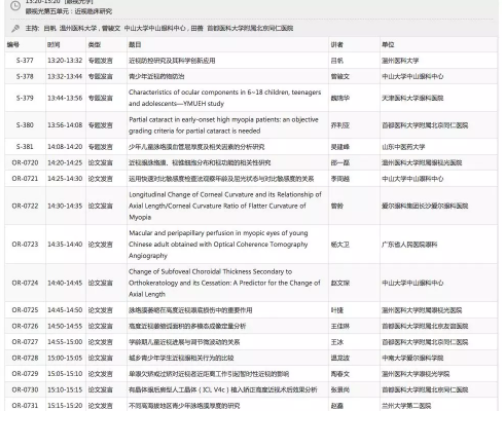
Task: Click the 14:55-15:00 time cell
Action: 65,342
